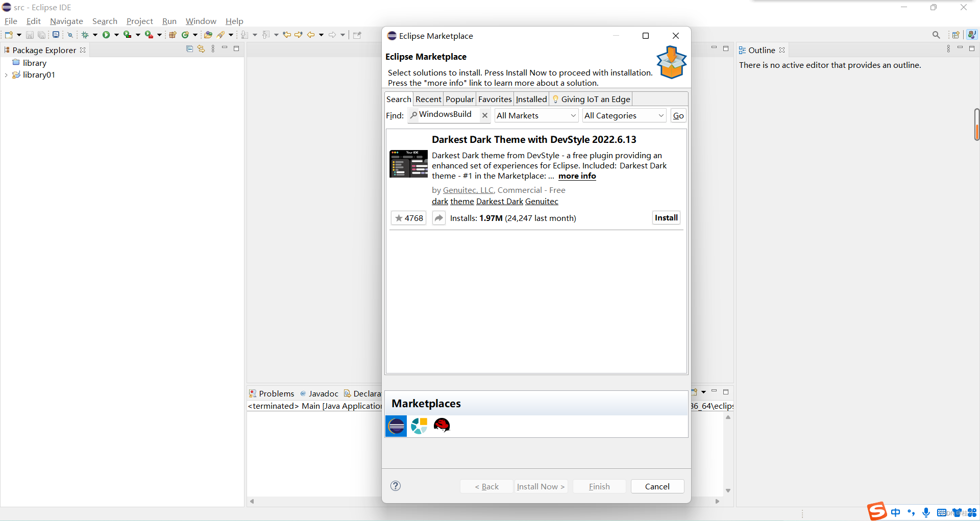
Task: Open the File menu
Action: point(11,21)
